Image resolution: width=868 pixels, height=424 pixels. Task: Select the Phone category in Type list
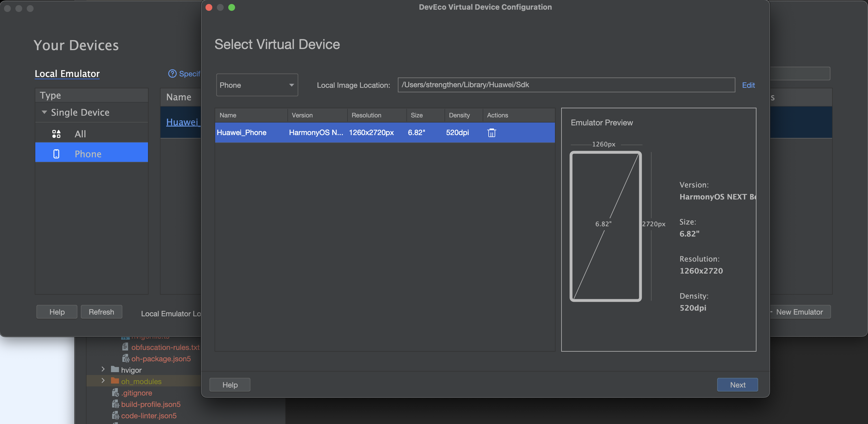[x=88, y=154]
